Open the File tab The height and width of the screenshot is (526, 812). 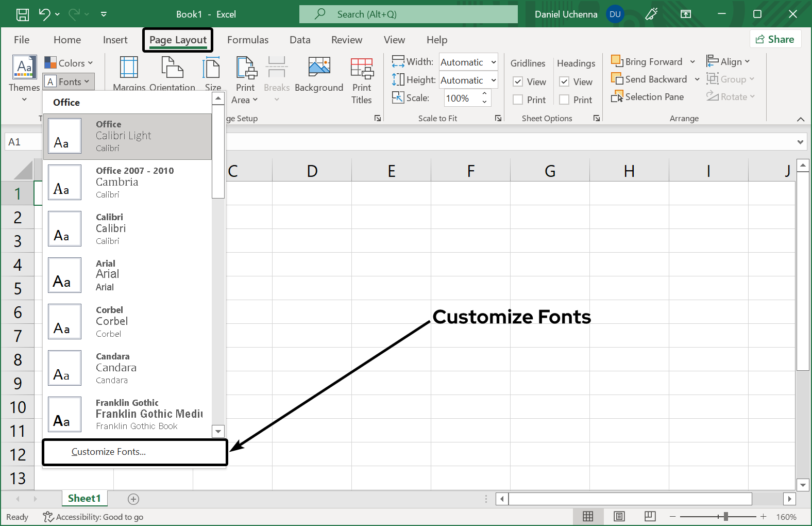click(x=22, y=40)
